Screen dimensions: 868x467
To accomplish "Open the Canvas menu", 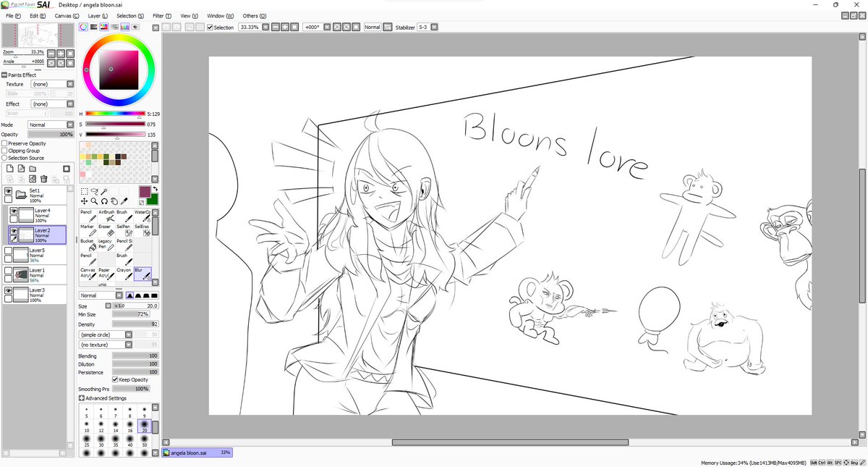I will click(67, 15).
